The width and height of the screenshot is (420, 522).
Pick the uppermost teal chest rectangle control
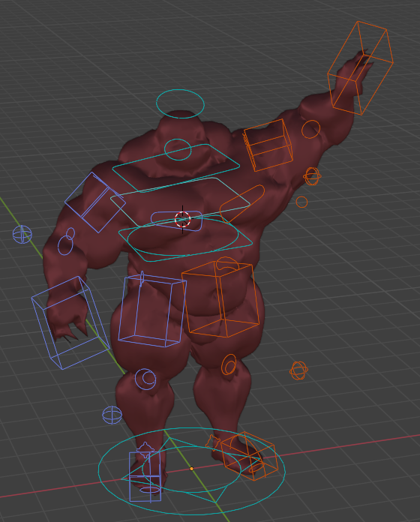pos(175,168)
